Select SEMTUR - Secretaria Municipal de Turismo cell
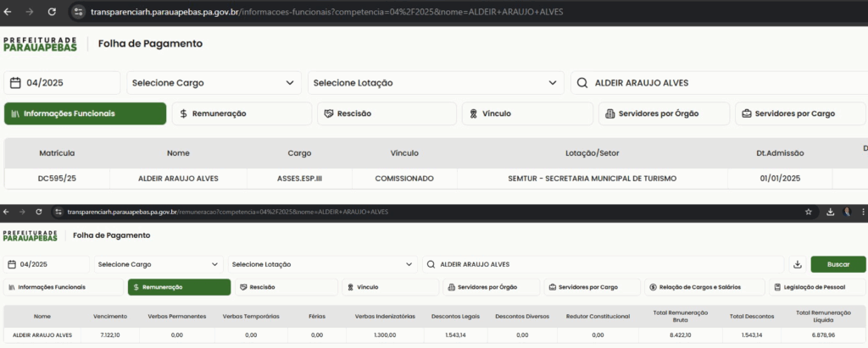This screenshot has width=868, height=348. tap(593, 179)
